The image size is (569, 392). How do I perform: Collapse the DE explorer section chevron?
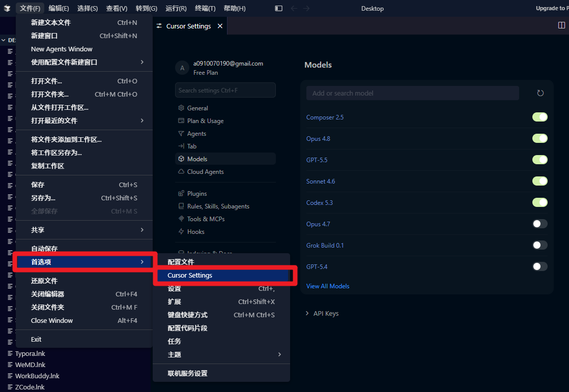(x=3, y=40)
